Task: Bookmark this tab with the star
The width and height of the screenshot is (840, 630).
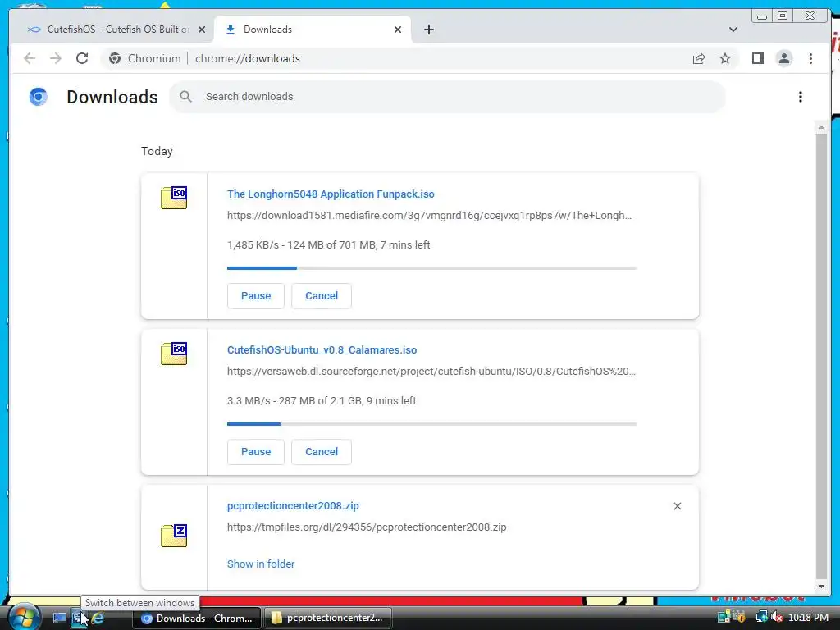Action: click(x=725, y=58)
